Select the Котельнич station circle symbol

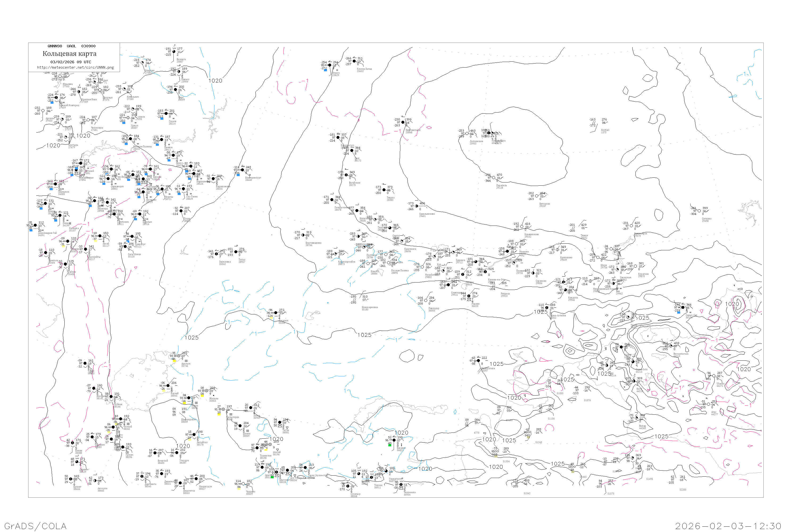(124, 89)
